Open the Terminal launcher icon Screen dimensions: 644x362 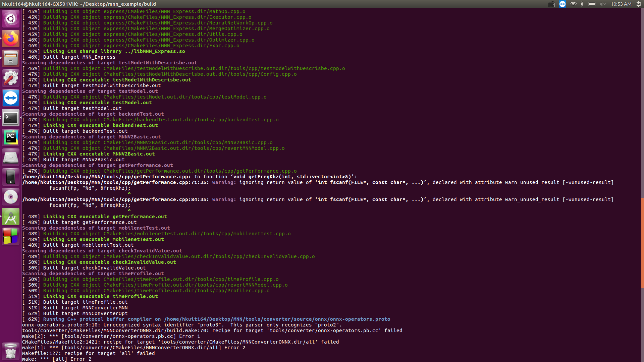coord(11,118)
